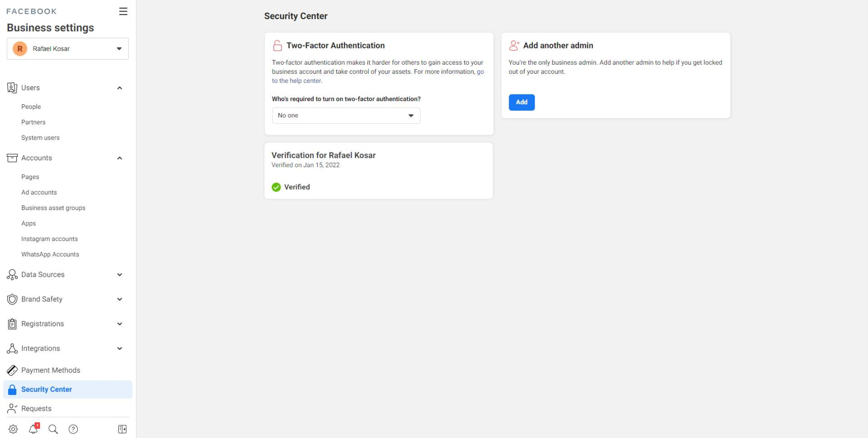Go to Instagram accounts
This screenshot has height=438, width=868.
coord(50,239)
